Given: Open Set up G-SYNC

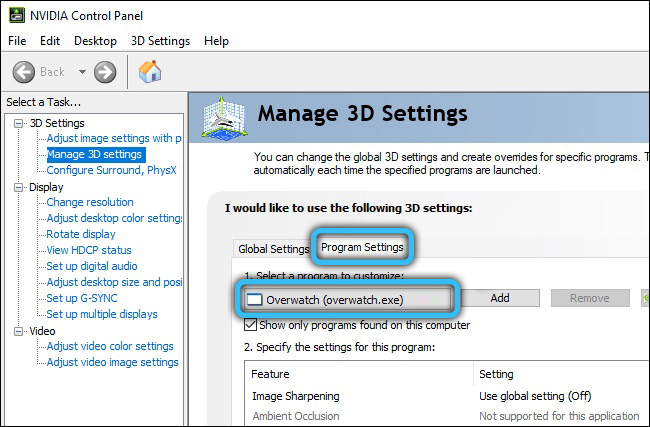Looking at the screenshot, I should click(x=82, y=298).
